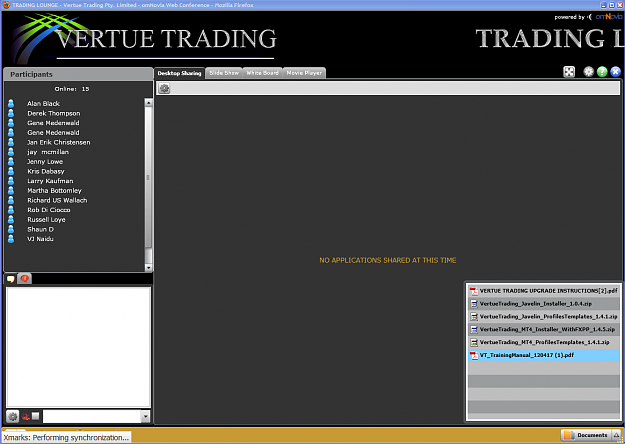Download VertueTrading_MT4_Installer_WithFXPP_1.4.5.zip

point(544,329)
